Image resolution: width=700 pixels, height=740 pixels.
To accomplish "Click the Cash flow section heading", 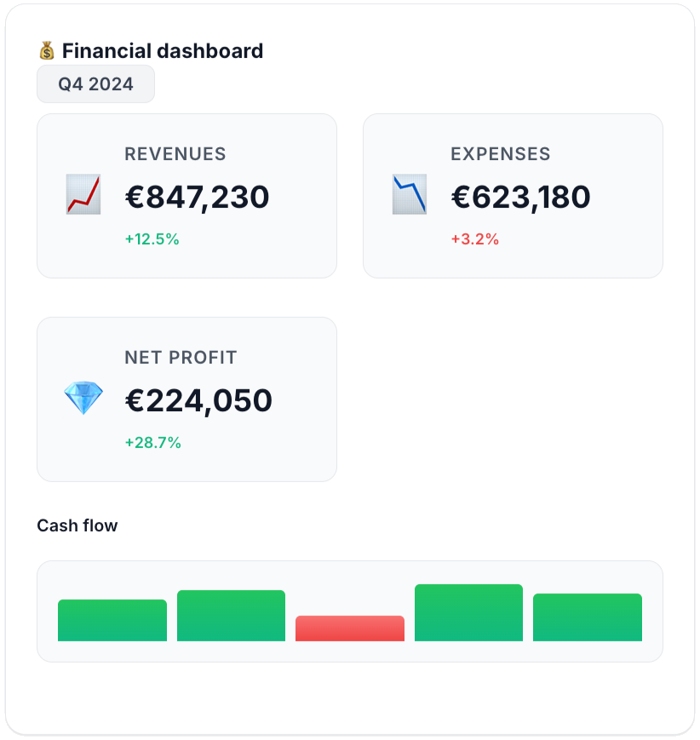I will tap(77, 525).
